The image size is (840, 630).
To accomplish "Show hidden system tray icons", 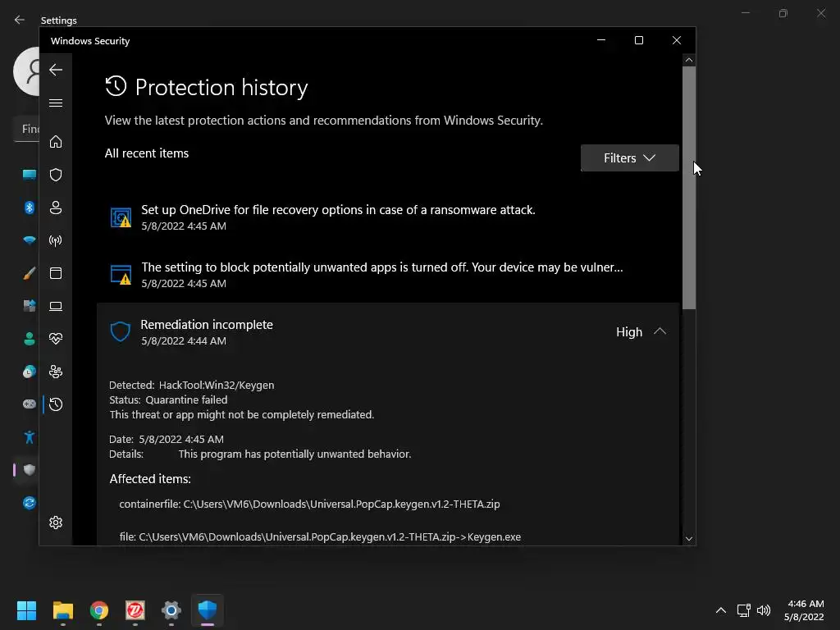I will [721, 610].
